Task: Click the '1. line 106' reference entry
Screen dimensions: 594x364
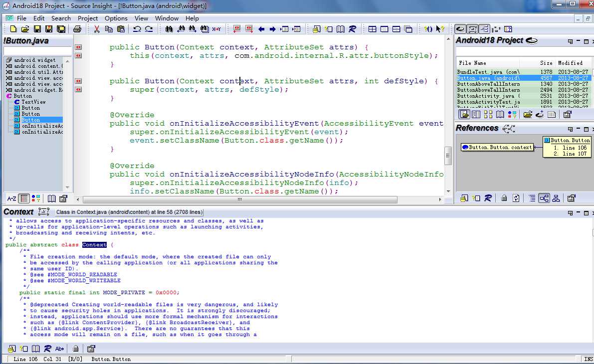Action: 570,148
